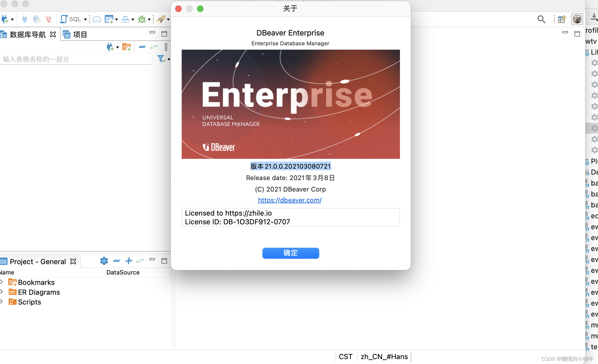Maximize the editor area panel
This screenshot has height=364, width=598.
577,34
